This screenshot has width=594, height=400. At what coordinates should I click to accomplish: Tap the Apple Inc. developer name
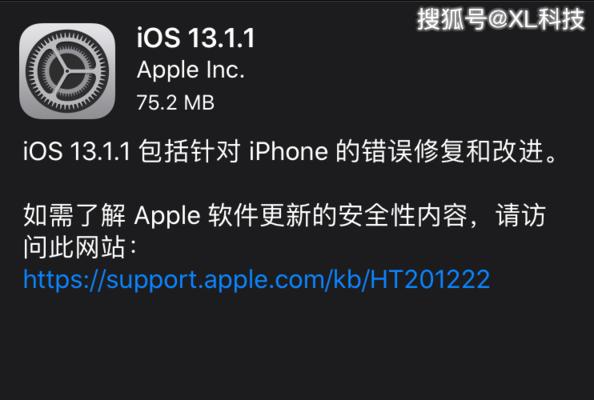tap(191, 70)
